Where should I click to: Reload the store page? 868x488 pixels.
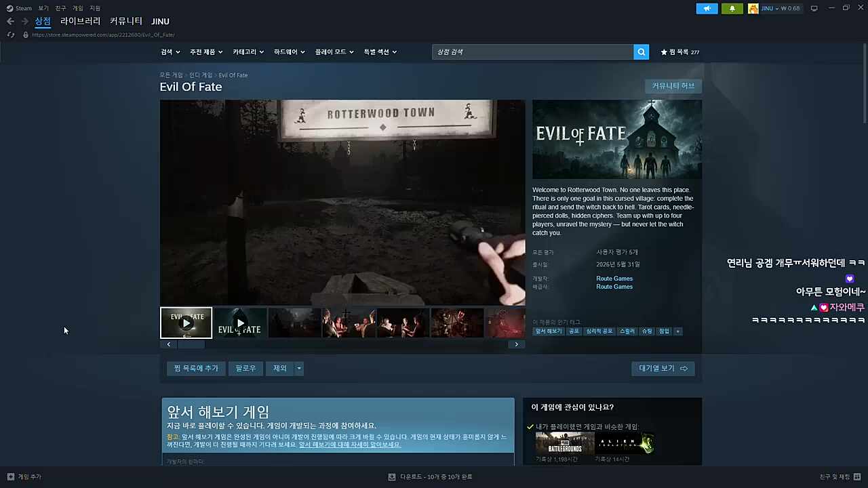(10, 35)
